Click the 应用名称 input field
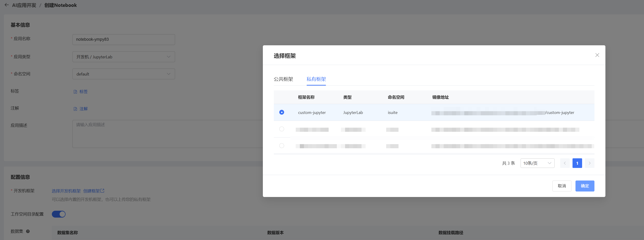Screen dimensions: 644x240 tap(124, 40)
